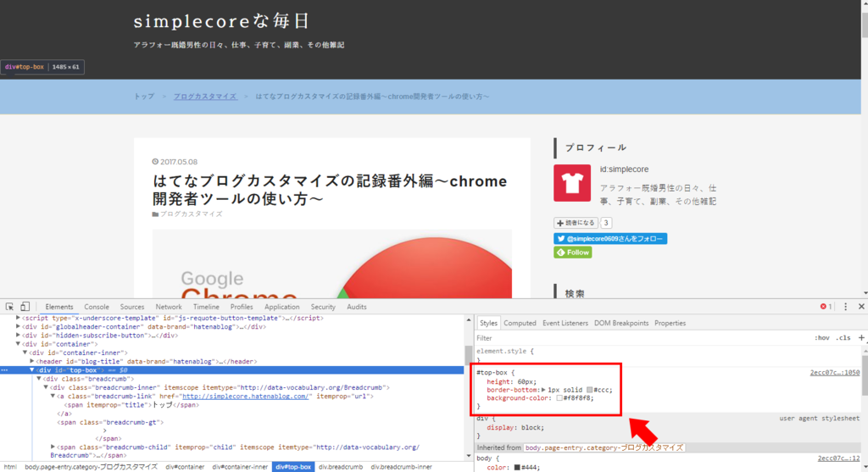Toggle the device toolbar icon
This screenshot has height=472, width=868.
[x=25, y=307]
